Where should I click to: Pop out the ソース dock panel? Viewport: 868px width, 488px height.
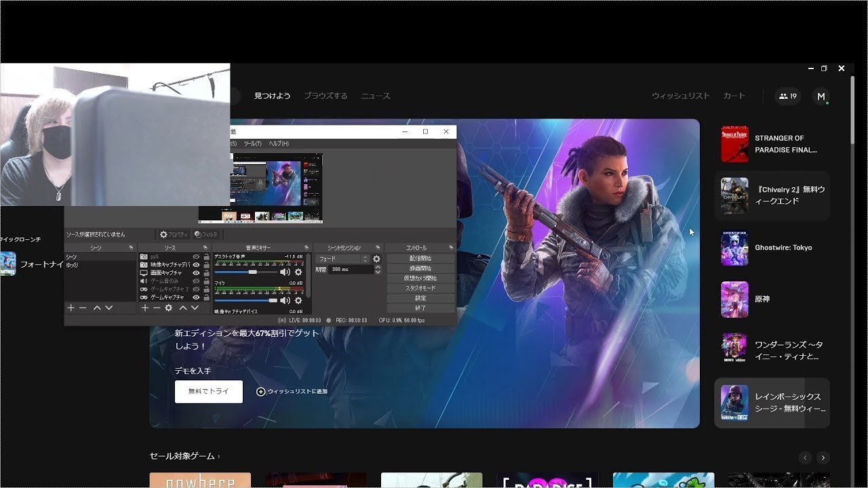point(206,248)
